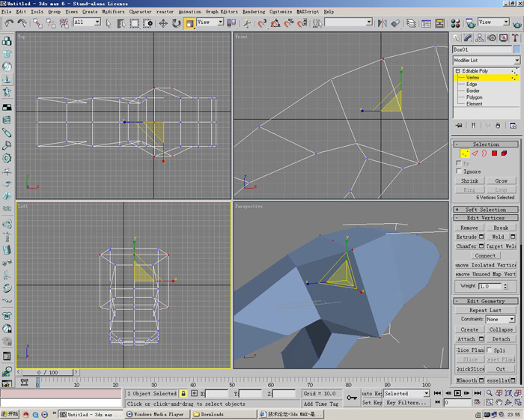Image resolution: width=524 pixels, height=420 pixels.
Task: Open the Modifiers menu
Action: point(114,12)
